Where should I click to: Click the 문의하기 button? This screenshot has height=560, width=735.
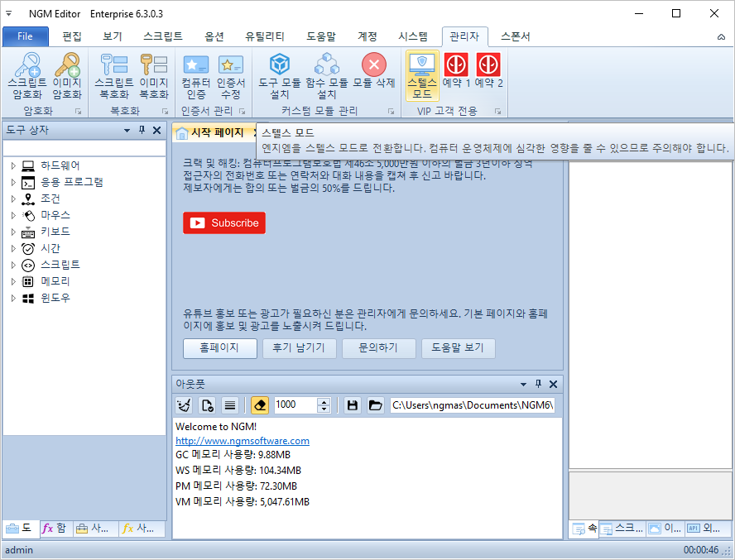coord(379,348)
